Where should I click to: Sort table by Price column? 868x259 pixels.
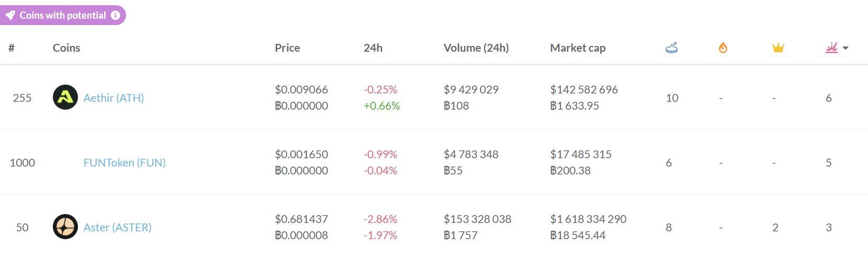[287, 48]
